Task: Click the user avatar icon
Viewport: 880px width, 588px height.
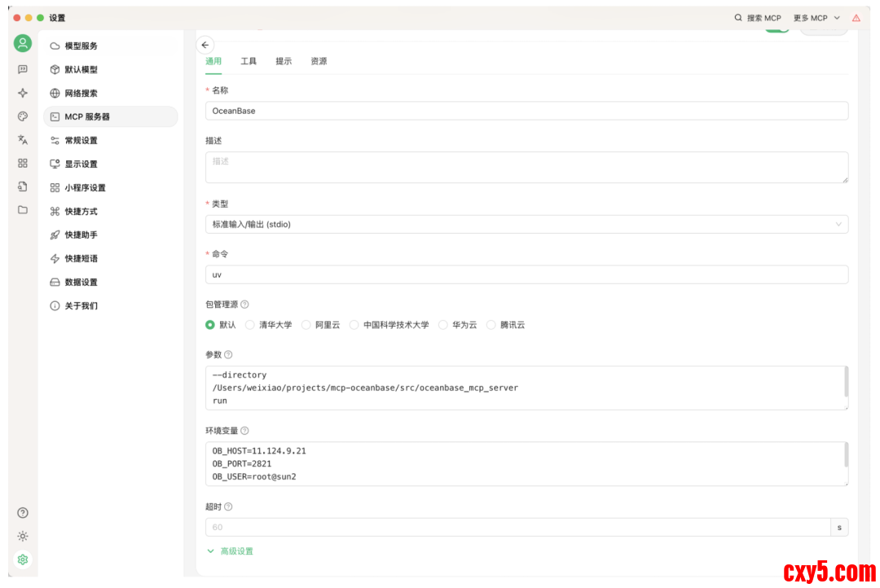Action: click(23, 44)
